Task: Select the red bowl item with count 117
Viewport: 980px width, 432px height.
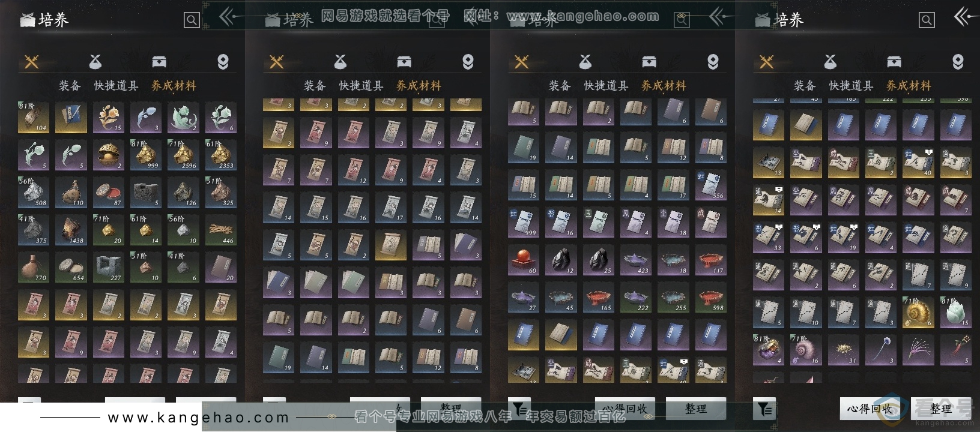Action: (x=710, y=260)
